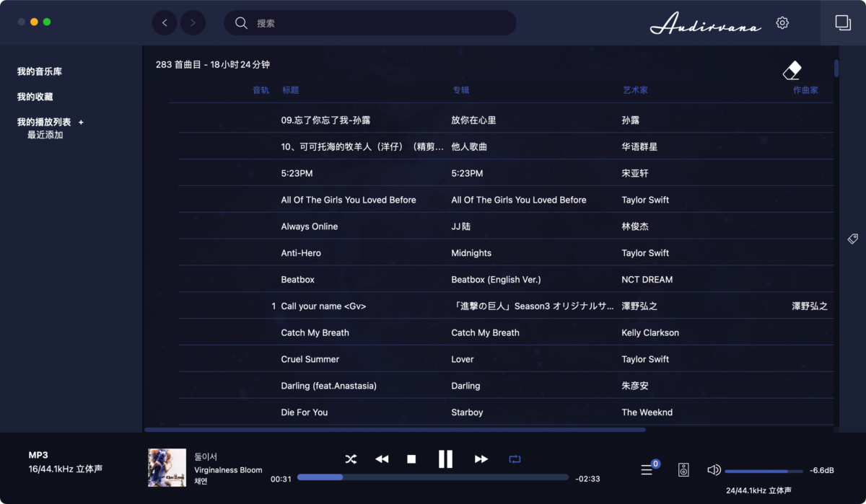Click the Virginalness Bloom album art thumbnail

click(x=167, y=467)
